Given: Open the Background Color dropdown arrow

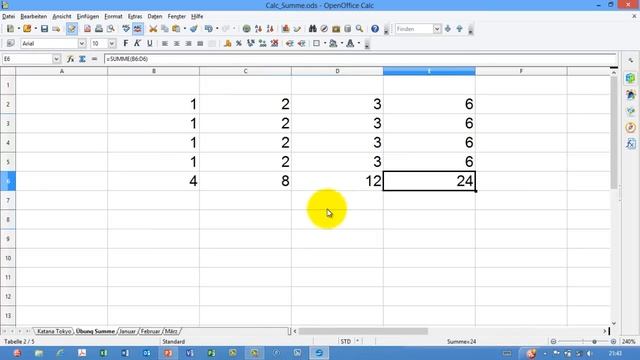Looking at the screenshot, I should pos(342,44).
